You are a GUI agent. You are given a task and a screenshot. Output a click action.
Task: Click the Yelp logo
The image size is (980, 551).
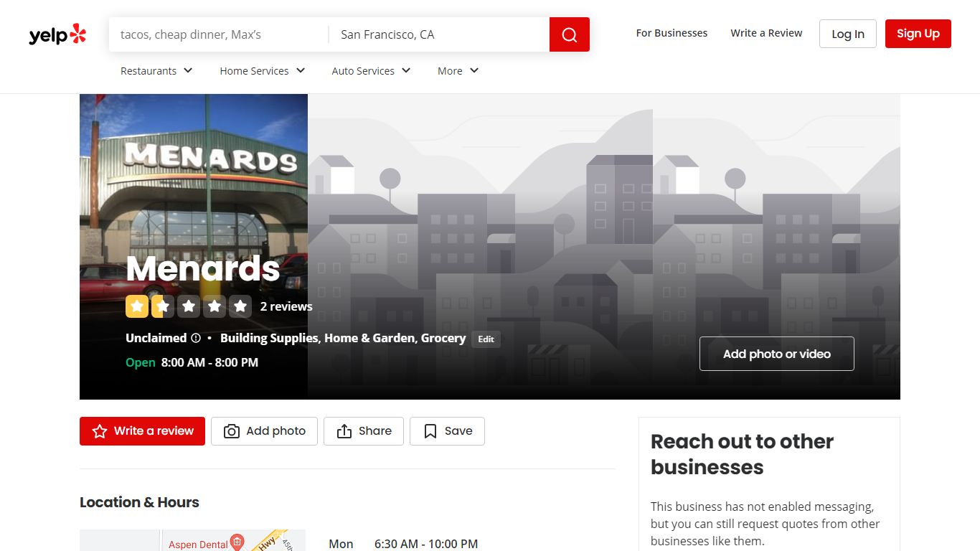tap(57, 34)
